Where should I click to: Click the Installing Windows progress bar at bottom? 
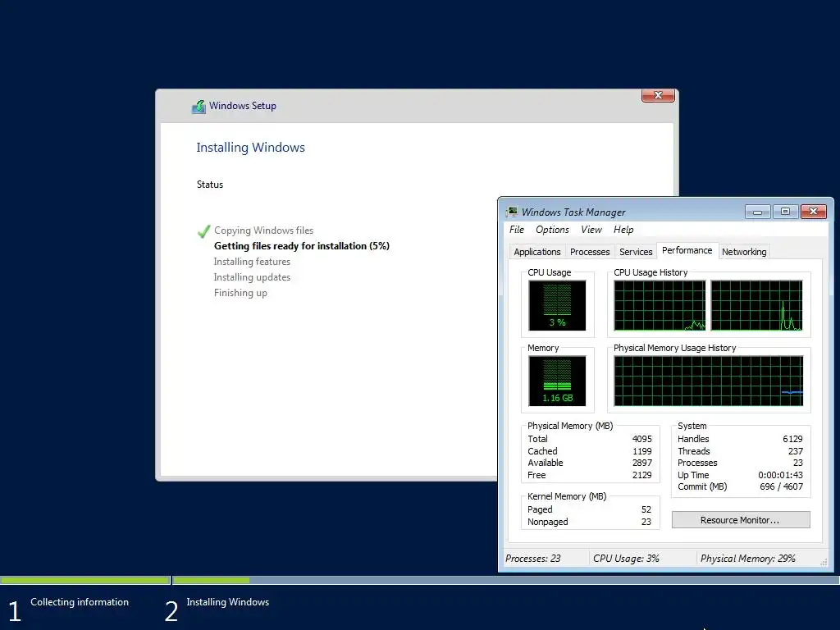pyautogui.click(x=505, y=580)
